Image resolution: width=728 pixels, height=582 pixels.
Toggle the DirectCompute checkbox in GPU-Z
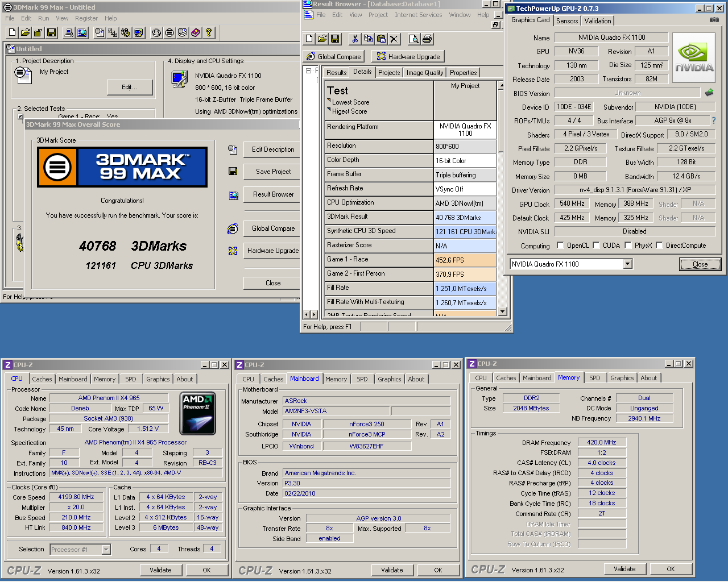660,246
